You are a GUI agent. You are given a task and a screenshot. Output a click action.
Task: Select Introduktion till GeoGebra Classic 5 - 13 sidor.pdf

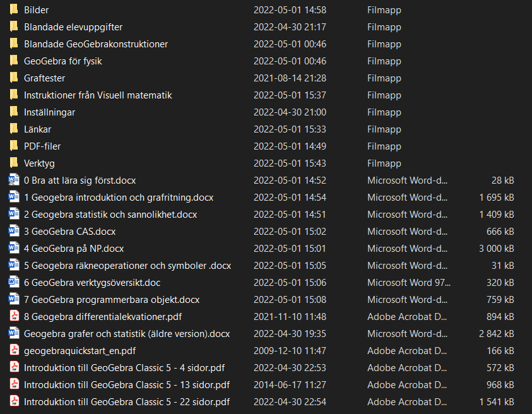point(127,385)
